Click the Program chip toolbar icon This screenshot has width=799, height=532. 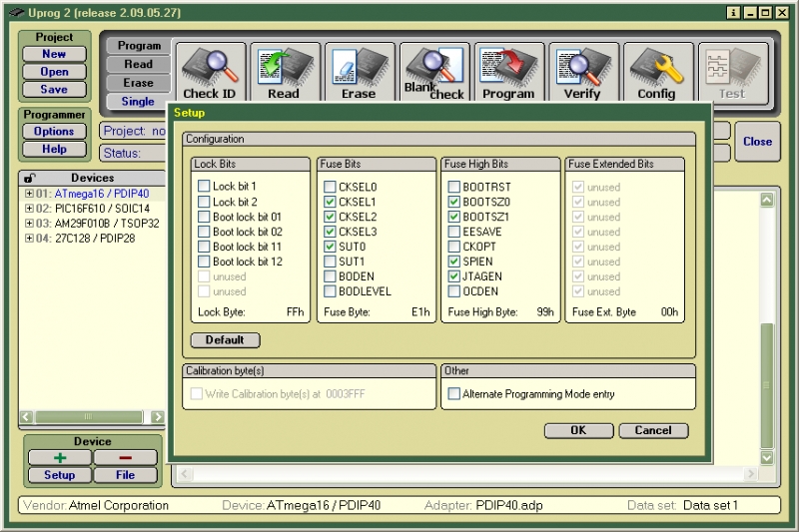pos(509,72)
